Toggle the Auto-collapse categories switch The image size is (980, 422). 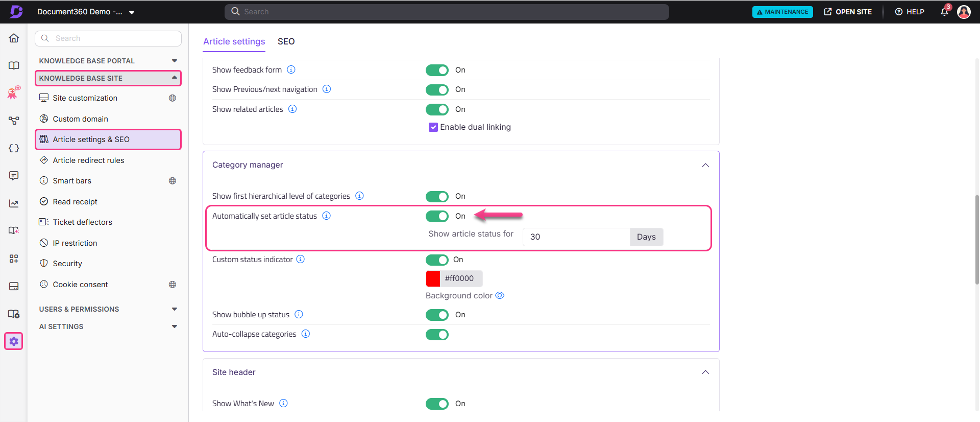437,335
